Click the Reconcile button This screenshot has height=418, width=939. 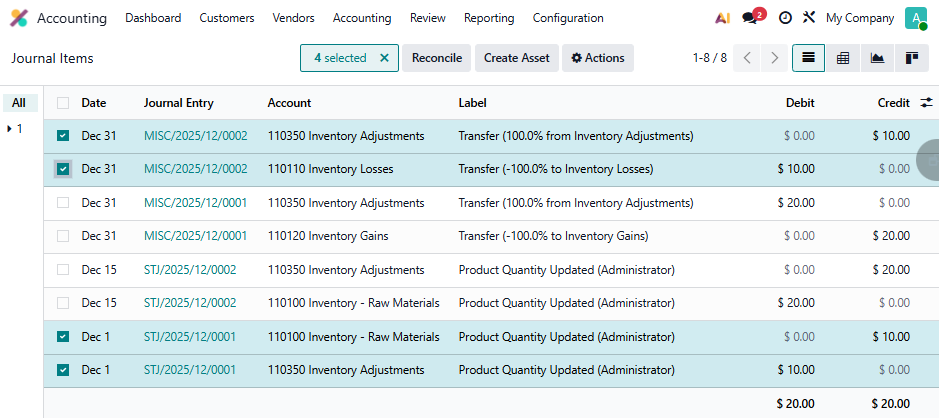[x=437, y=58]
